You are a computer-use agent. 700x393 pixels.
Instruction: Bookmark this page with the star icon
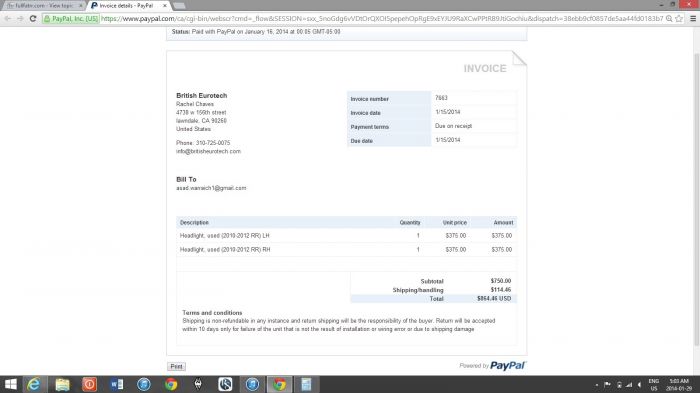(x=679, y=19)
